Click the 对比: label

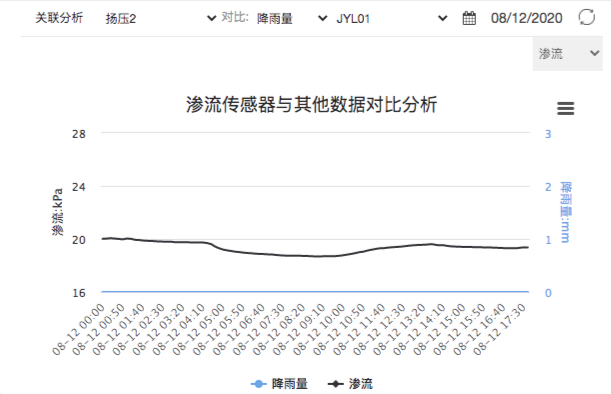point(235,18)
